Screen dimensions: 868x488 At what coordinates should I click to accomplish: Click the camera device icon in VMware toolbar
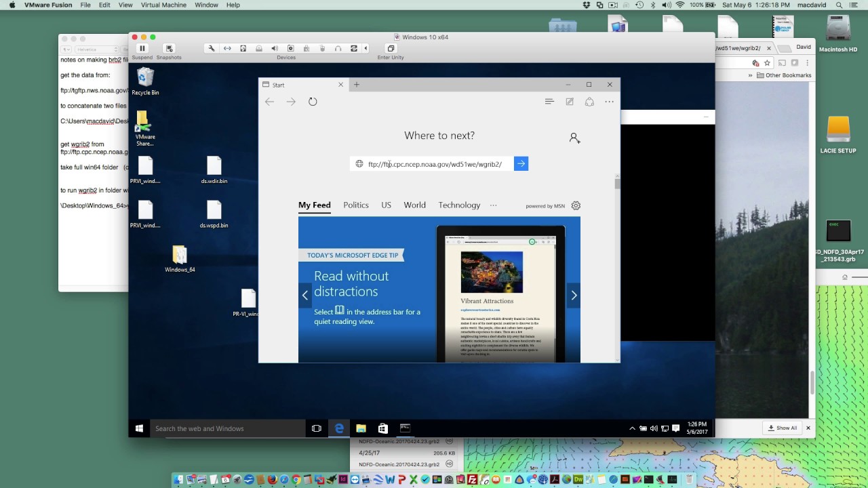pyautogui.click(x=290, y=48)
